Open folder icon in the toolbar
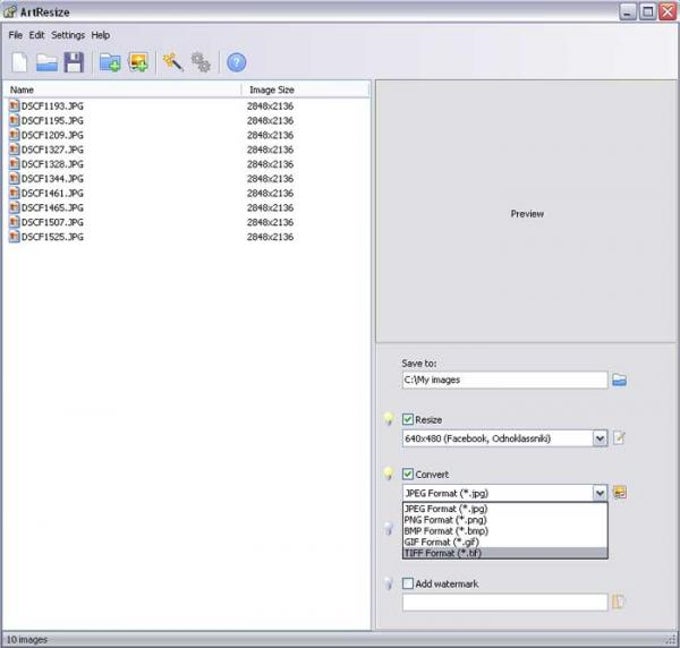 pos(47,62)
